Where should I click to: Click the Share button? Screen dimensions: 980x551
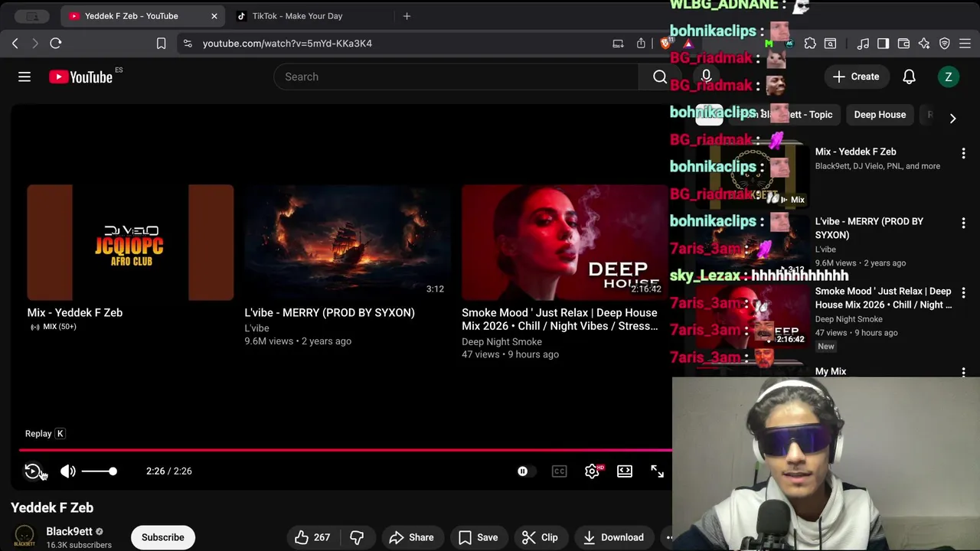(411, 537)
